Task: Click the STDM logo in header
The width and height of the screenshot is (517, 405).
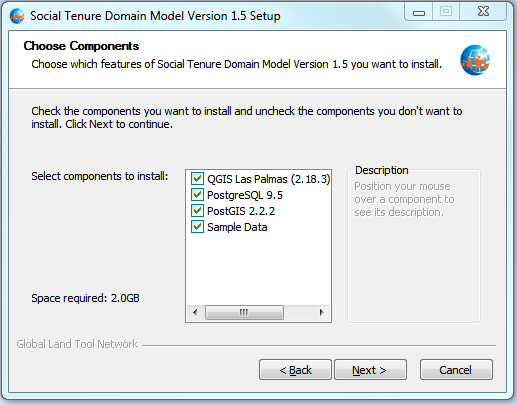Action: pos(475,60)
